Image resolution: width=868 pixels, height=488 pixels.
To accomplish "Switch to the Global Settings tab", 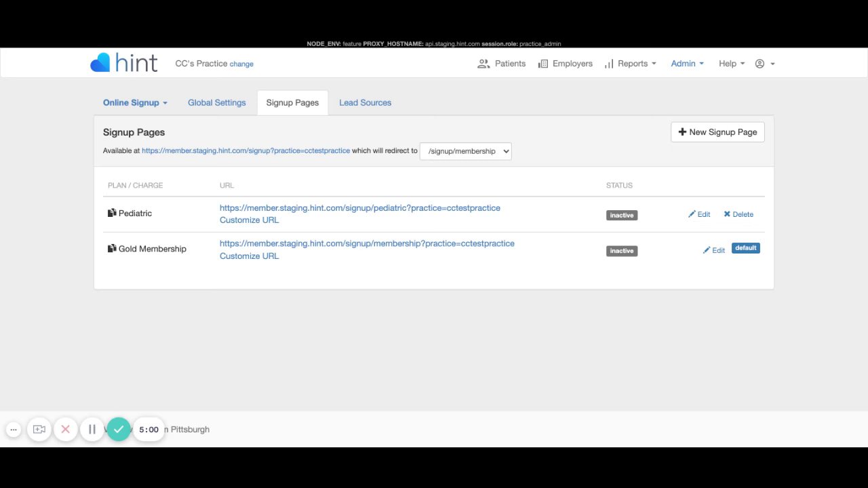I will pyautogui.click(x=216, y=103).
